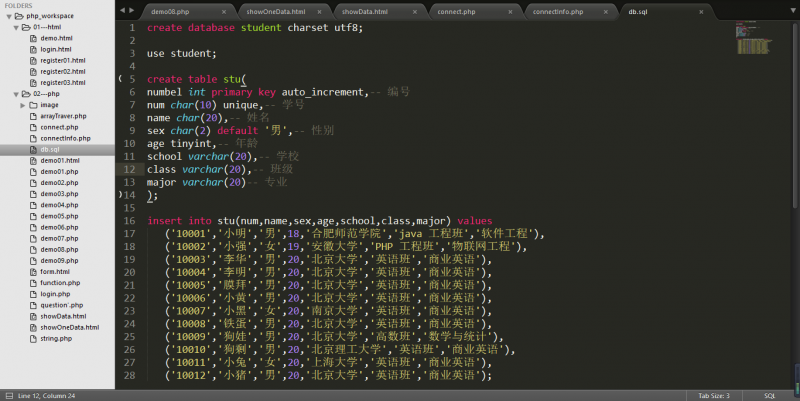
Task: Open function.php from the file tree
Action: click(x=59, y=283)
